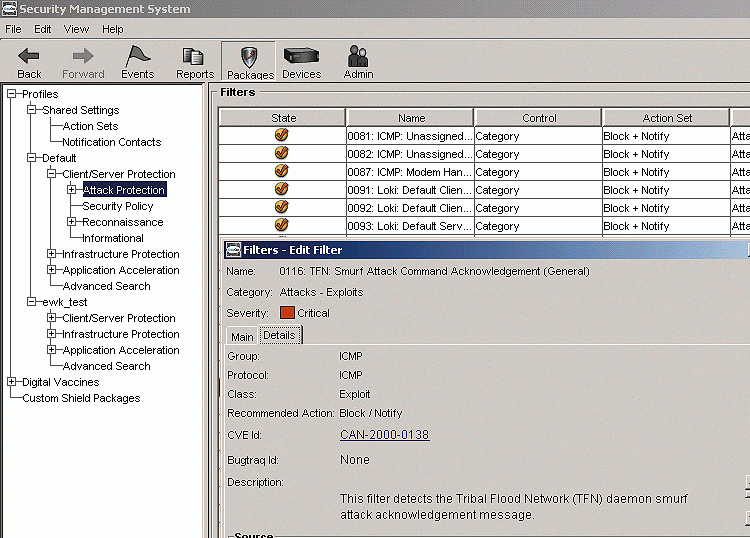Open the View menu
Viewport: 750px width, 538px height.
(76, 29)
